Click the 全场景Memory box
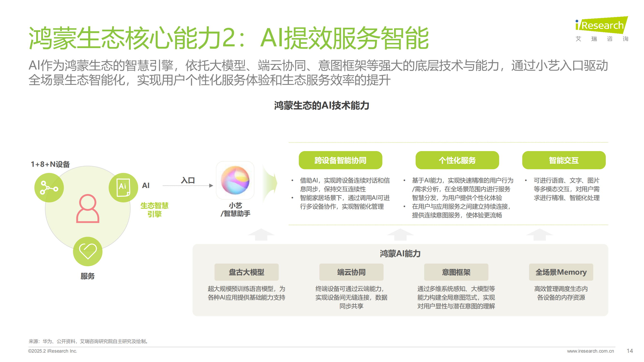Image resolution: width=644 pixels, height=362 pixels. (x=561, y=272)
